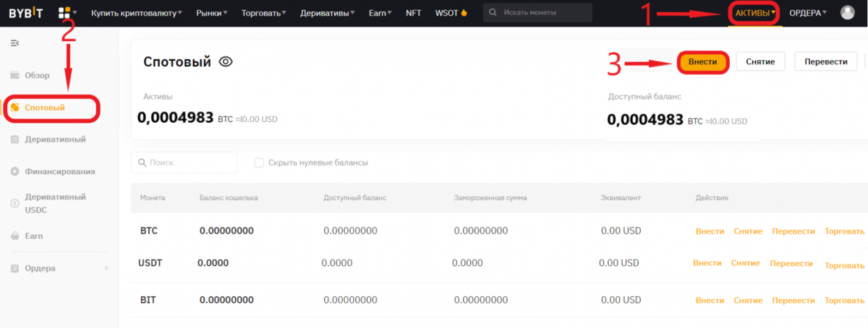This screenshot has width=868, height=328.
Task: Select the BIT coin name
Action: pyautogui.click(x=148, y=300)
